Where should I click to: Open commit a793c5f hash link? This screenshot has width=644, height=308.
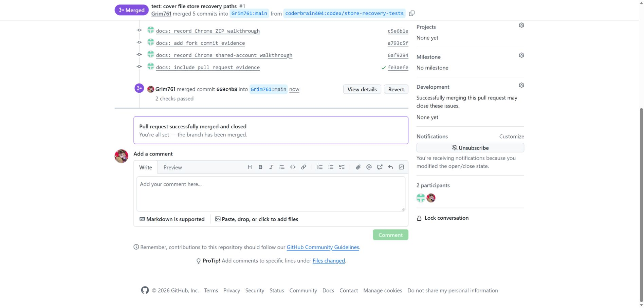click(398, 43)
